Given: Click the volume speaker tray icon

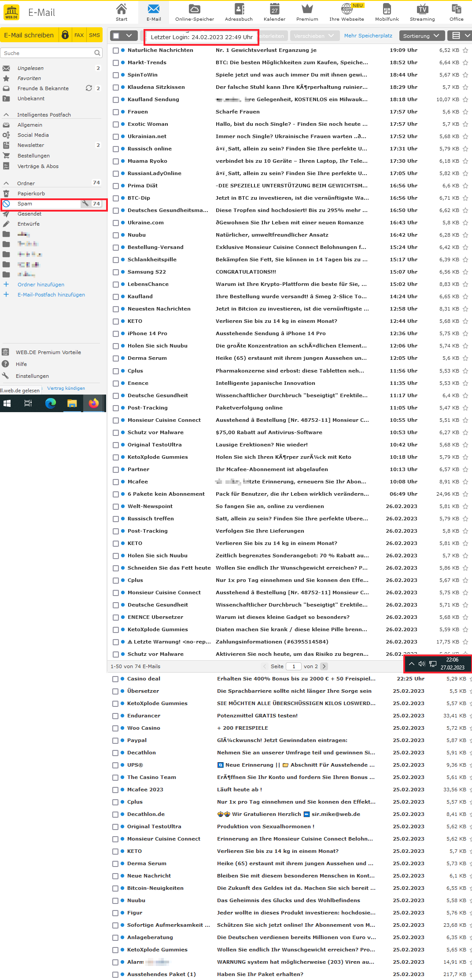Looking at the screenshot, I should tap(421, 664).
